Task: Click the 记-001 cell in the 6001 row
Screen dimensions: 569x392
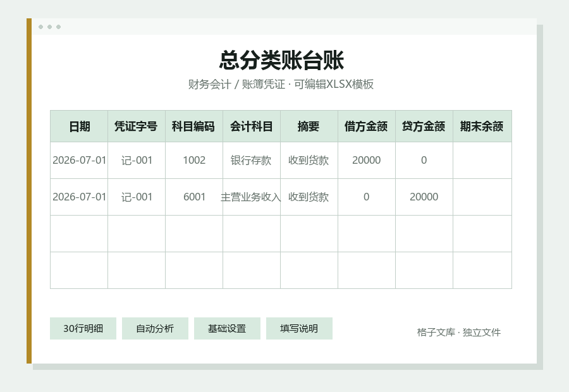Action: point(137,197)
